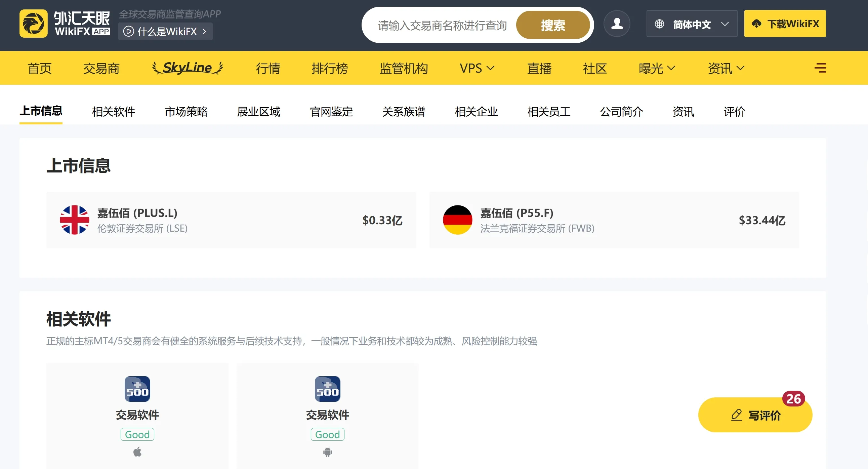Click the WikiFX eagle logo icon
This screenshot has width=868, height=469.
[x=33, y=24]
